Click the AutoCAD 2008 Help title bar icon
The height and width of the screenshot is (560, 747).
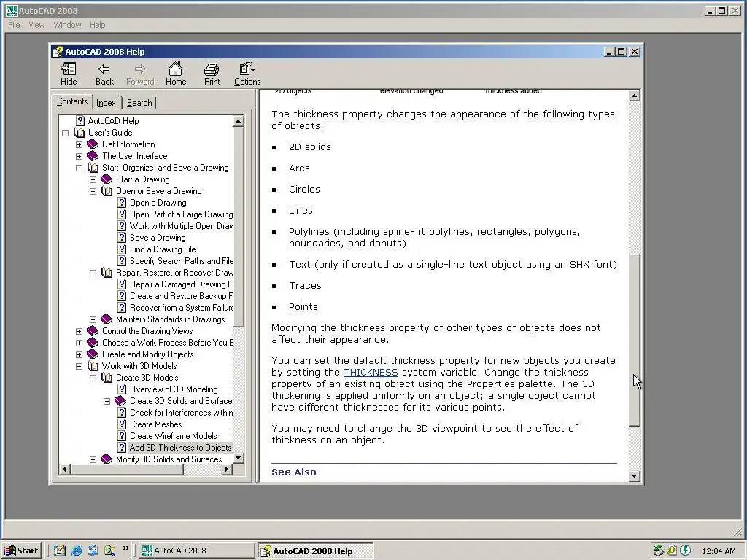click(58, 52)
